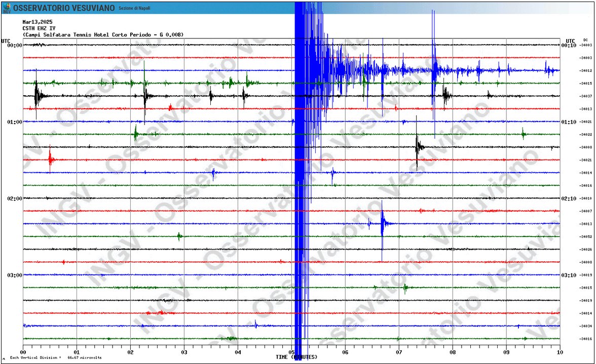Click the 03:00 start time label
This screenshot has height=364, width=596.
15,275
